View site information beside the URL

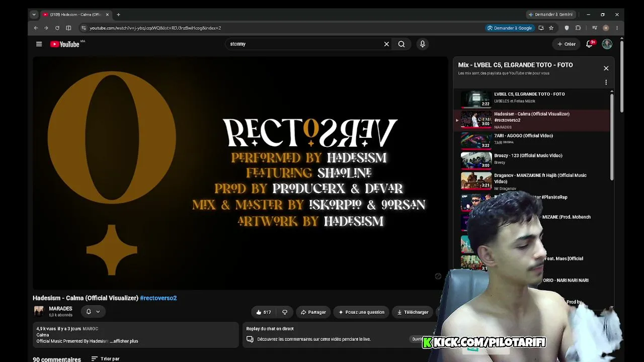pyautogui.click(x=84, y=28)
